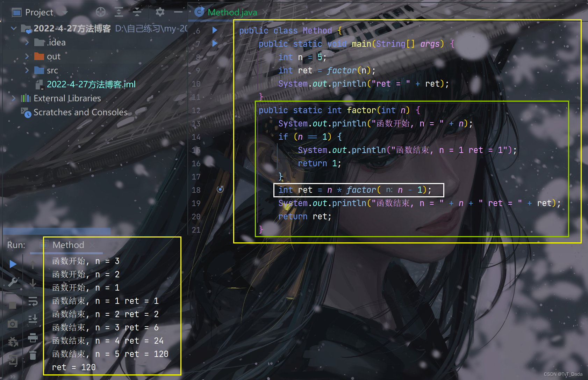Viewport: 588px width, 380px height.
Task: Select the orange out folder icon
Action: pyautogui.click(x=39, y=56)
